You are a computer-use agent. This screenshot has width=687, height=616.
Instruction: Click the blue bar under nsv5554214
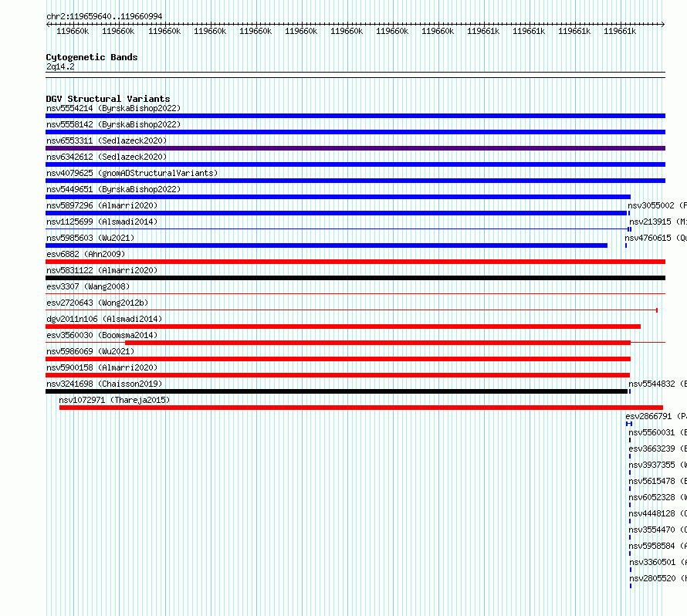pos(355,116)
